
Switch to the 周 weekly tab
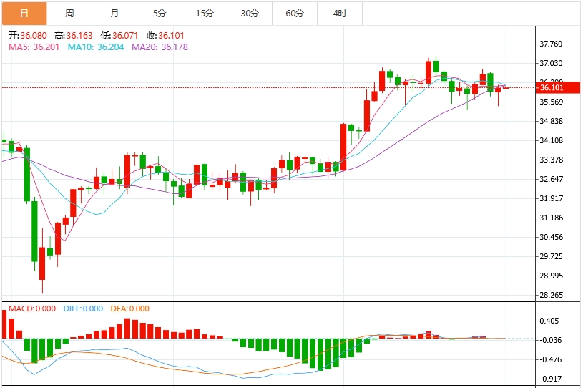click(69, 14)
